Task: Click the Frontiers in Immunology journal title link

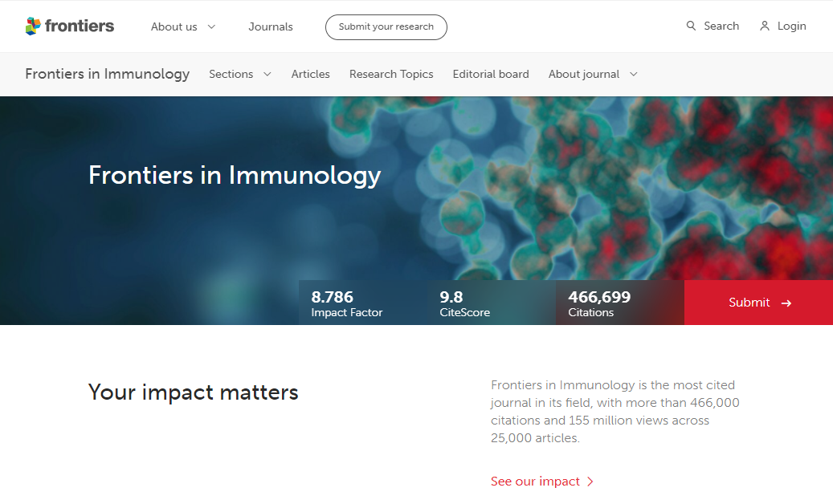Action: (108, 75)
